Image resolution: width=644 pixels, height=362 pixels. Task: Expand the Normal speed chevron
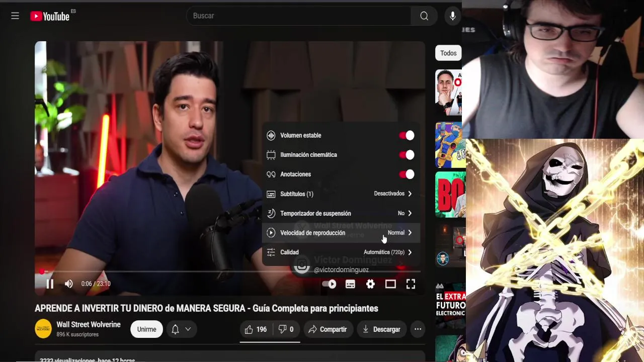tap(410, 233)
